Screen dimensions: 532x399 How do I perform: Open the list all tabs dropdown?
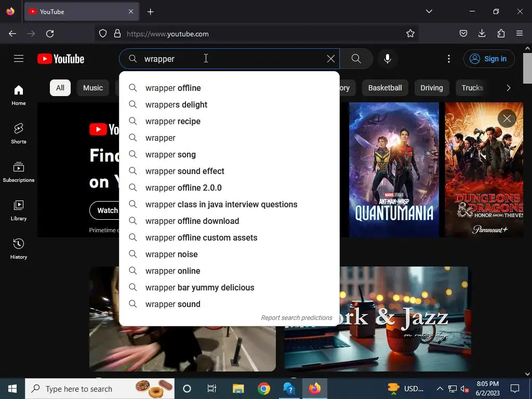click(x=429, y=11)
